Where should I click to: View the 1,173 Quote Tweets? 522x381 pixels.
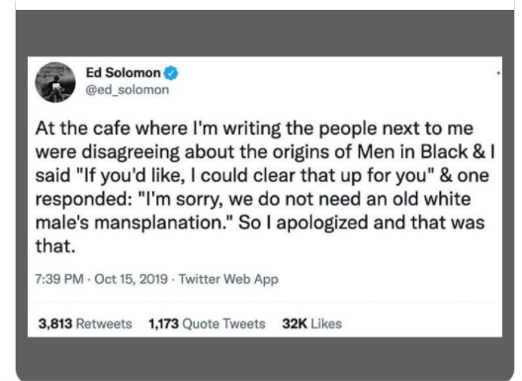coord(207,324)
